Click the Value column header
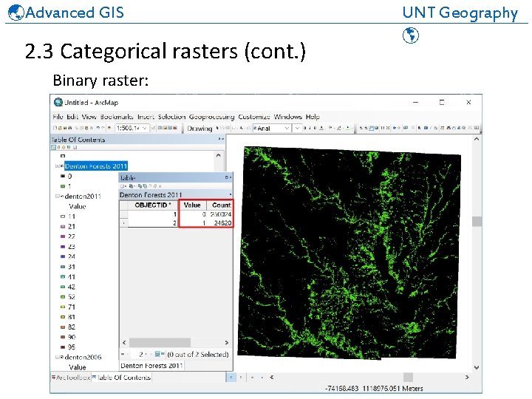 point(192,205)
